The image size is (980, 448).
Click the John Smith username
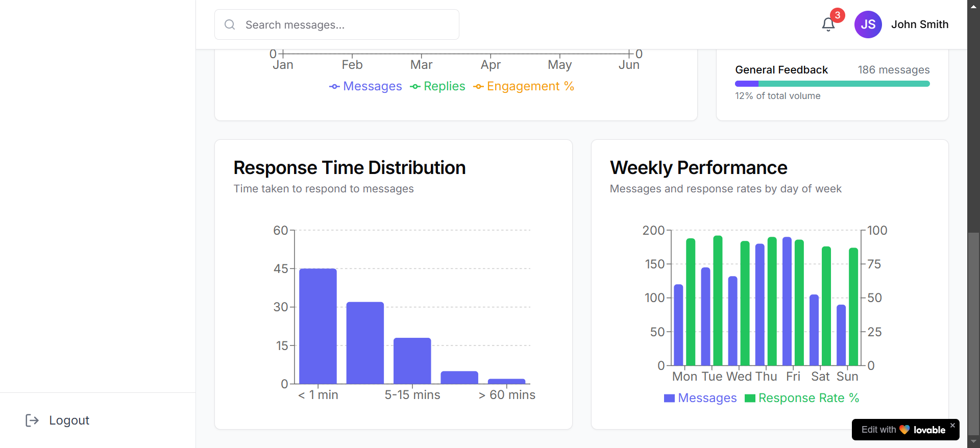[920, 24]
